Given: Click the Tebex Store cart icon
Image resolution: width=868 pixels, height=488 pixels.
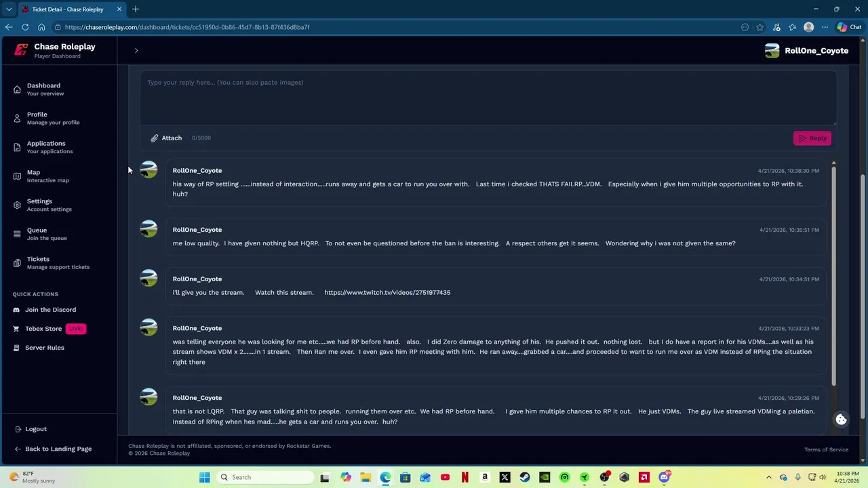Looking at the screenshot, I should (x=16, y=329).
